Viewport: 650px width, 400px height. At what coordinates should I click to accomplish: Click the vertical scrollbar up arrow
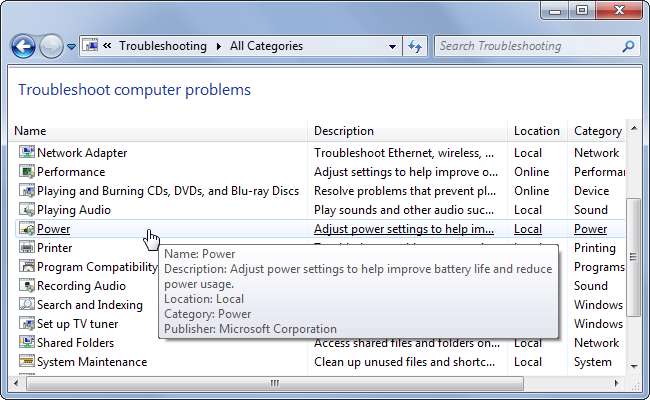click(x=634, y=128)
